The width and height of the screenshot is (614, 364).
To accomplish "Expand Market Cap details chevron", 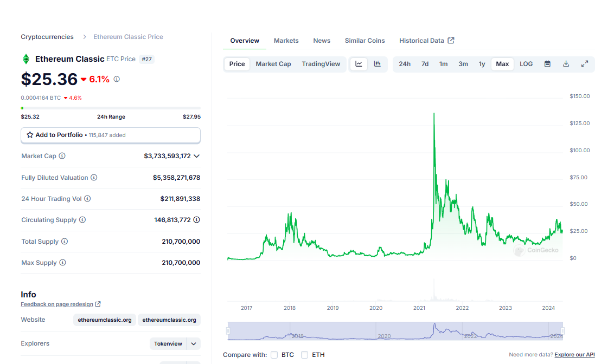I will pyautogui.click(x=196, y=156).
